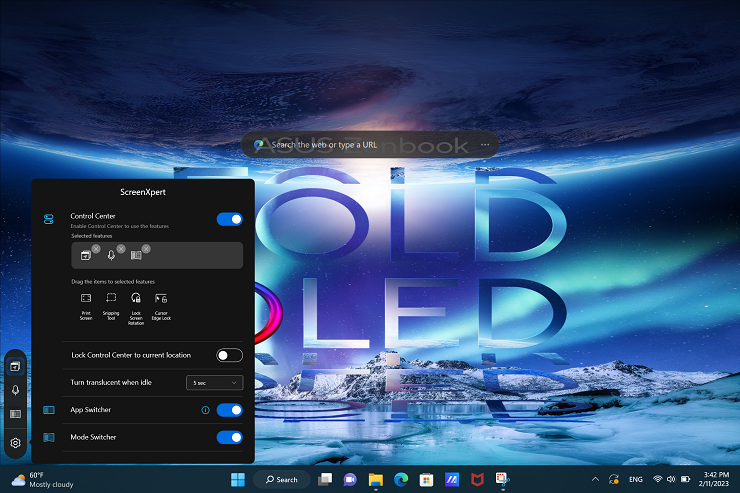Open the MyASUS app on the taskbar
This screenshot has height=493, width=740.
click(x=452, y=479)
